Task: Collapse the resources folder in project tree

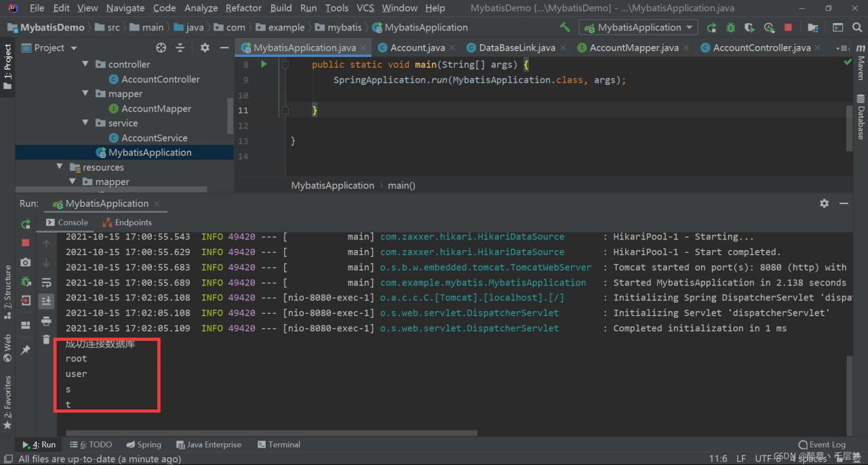Action: point(60,167)
